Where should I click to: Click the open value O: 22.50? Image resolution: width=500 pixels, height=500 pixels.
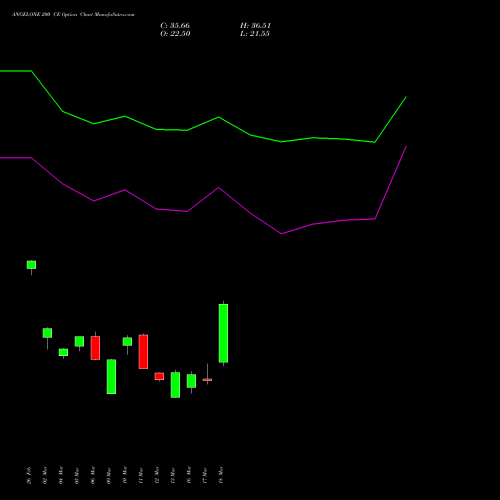click(x=175, y=34)
